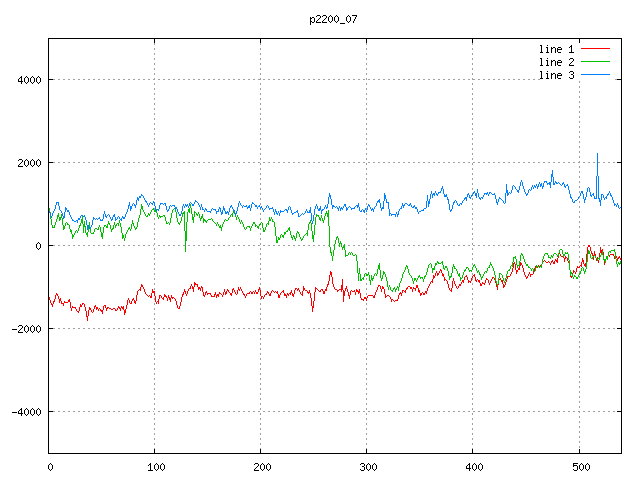Click the tallest blue spike peak

pyautogui.click(x=597, y=154)
